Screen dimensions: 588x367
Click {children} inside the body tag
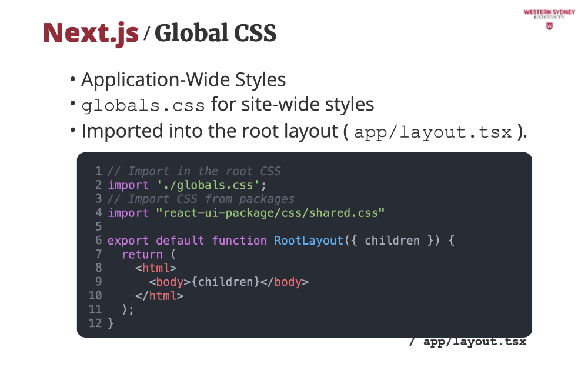tap(229, 282)
